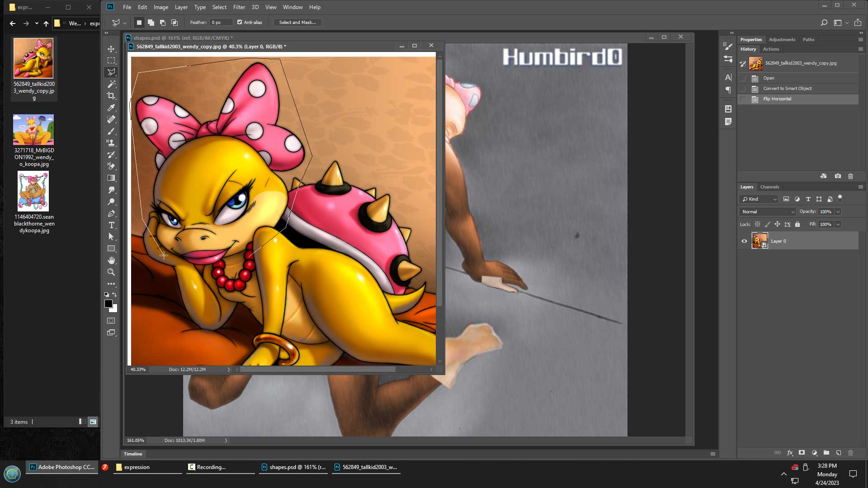This screenshot has width=868, height=488.
Task: Switch to the Channels tab
Action: coord(769,187)
